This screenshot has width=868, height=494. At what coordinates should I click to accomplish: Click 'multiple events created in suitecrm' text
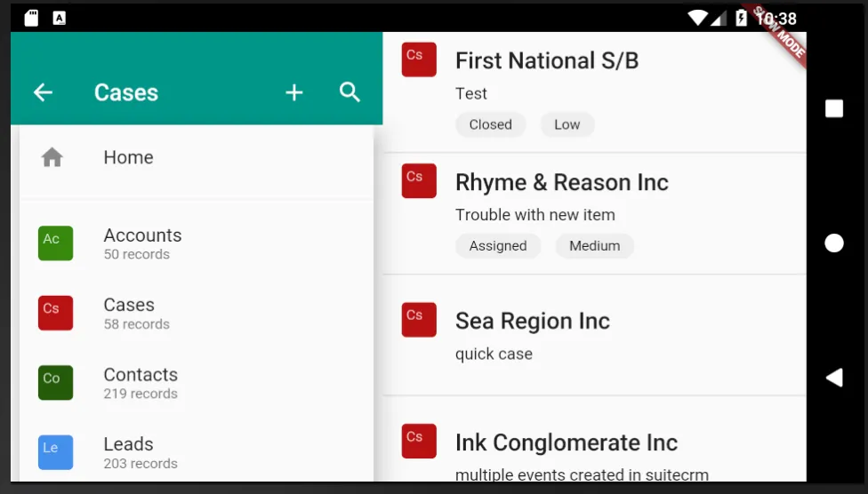pos(582,474)
